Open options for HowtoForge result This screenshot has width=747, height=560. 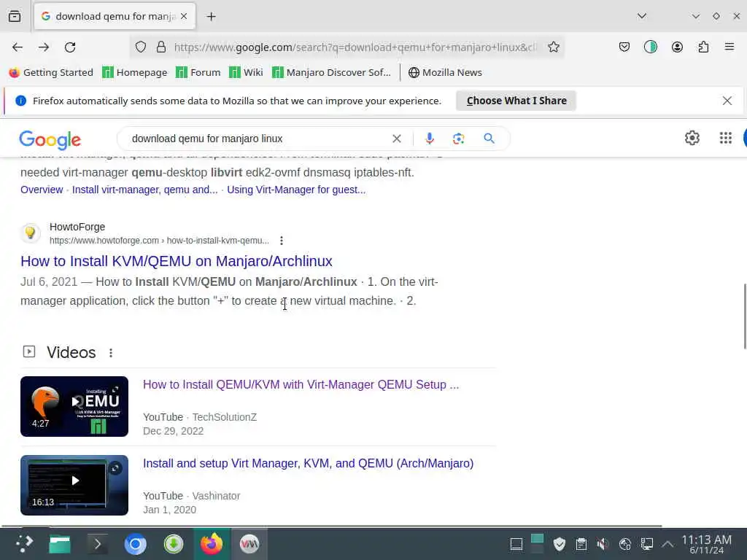pyautogui.click(x=282, y=241)
